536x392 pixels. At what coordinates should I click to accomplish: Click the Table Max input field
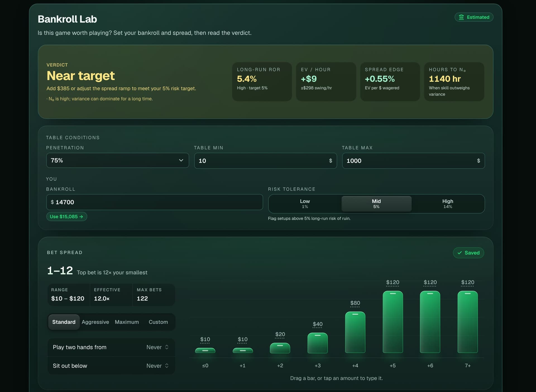click(413, 161)
